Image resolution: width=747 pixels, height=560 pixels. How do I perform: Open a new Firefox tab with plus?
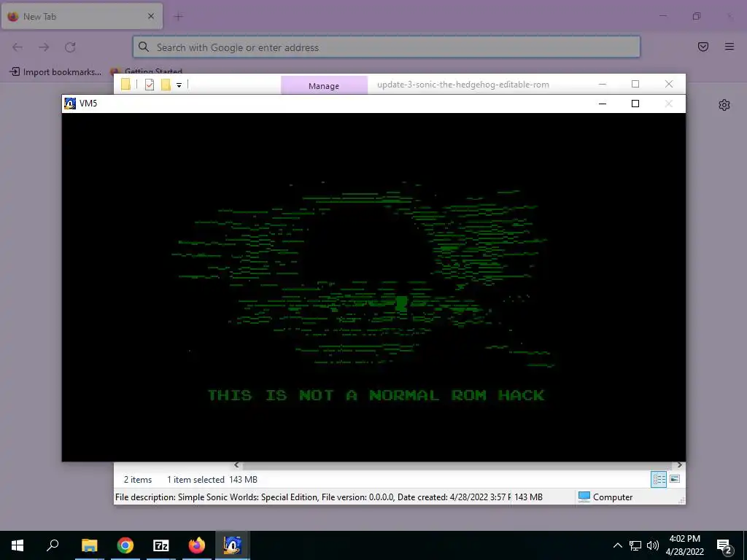[179, 17]
